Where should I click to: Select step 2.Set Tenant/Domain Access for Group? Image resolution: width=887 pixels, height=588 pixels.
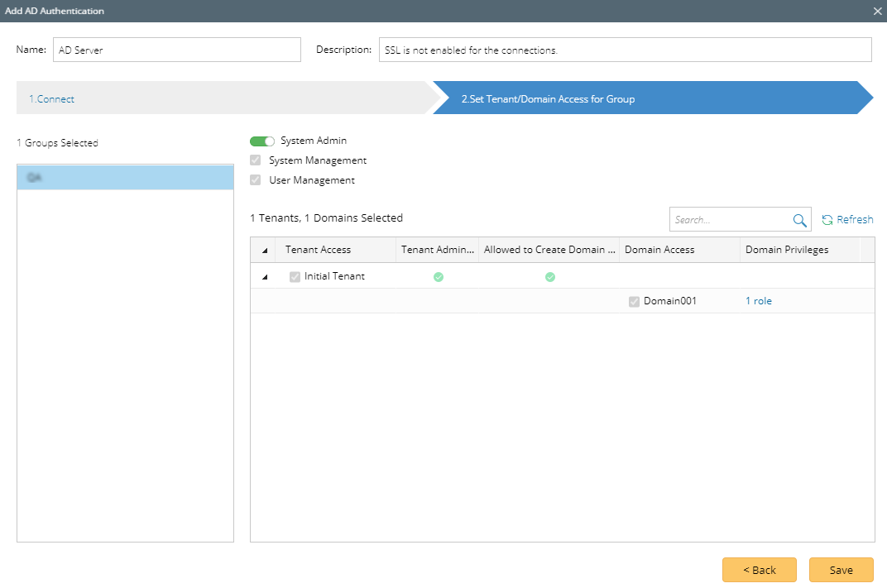tap(548, 99)
